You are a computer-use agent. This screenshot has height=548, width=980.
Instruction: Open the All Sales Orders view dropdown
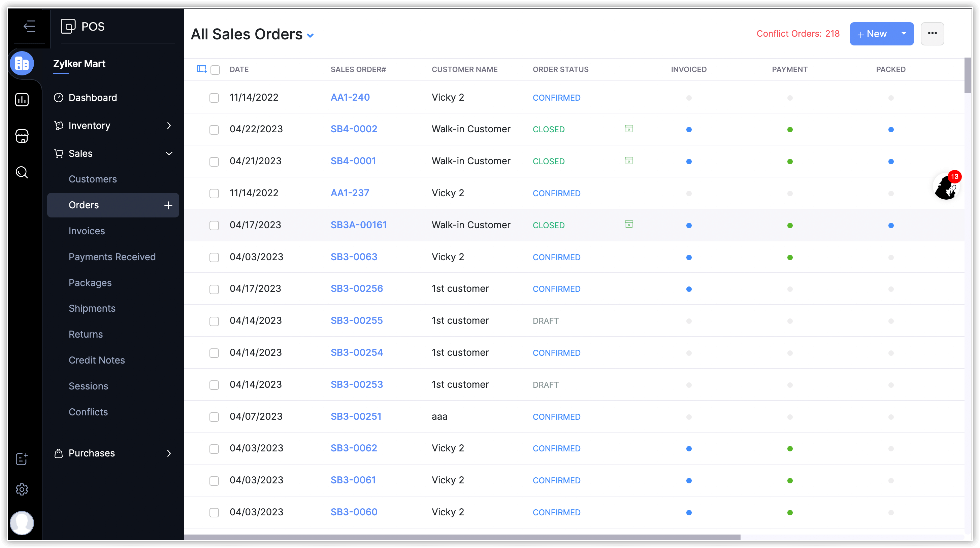[x=311, y=36]
